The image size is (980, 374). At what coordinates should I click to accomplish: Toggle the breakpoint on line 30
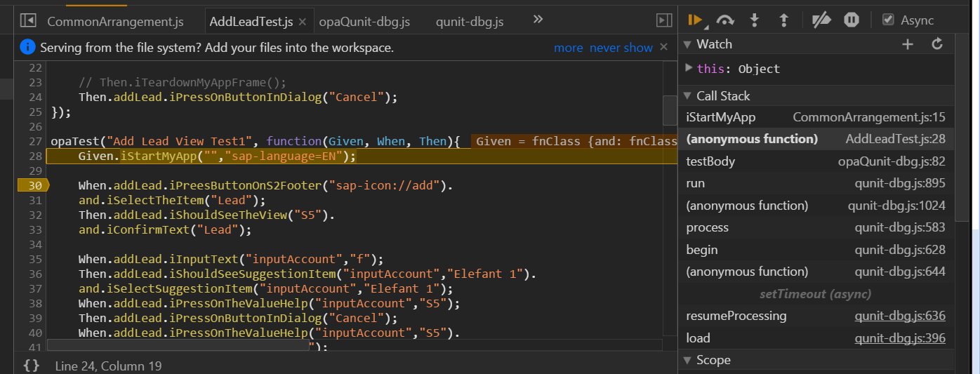click(33, 185)
